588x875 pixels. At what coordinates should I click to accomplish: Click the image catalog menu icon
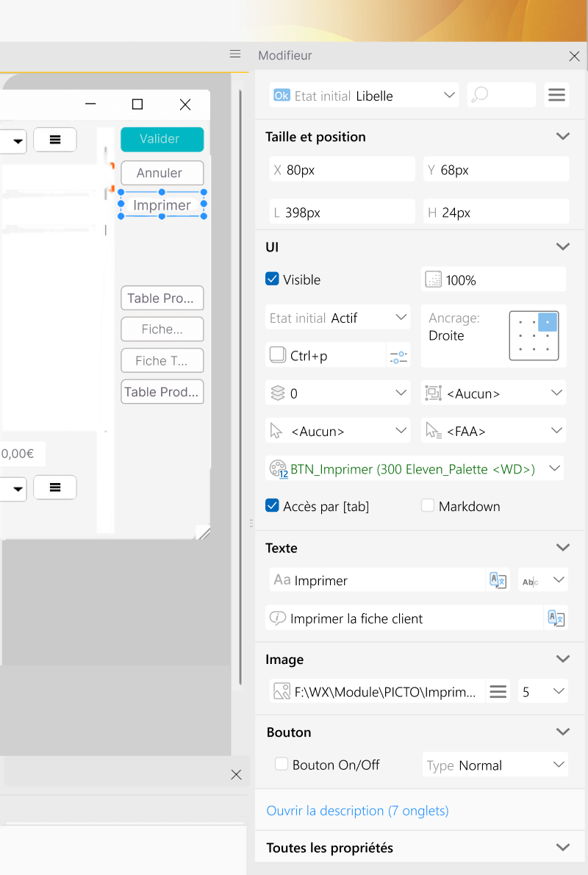(498, 692)
